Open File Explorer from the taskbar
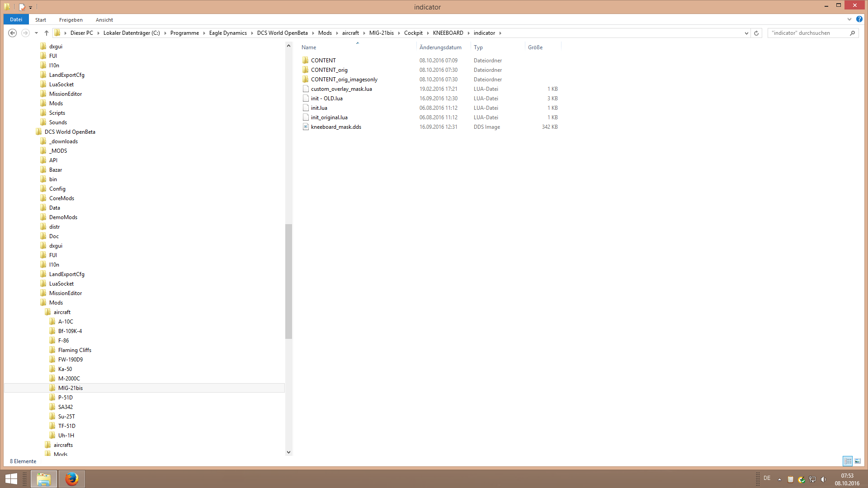The width and height of the screenshot is (868, 488). click(x=44, y=479)
